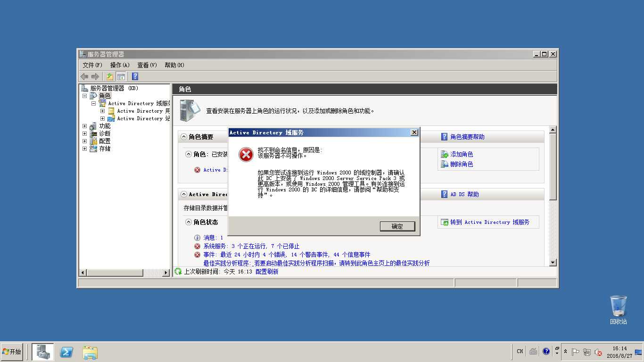Select the 角色 tree node
644x362 pixels.
pos(105,96)
